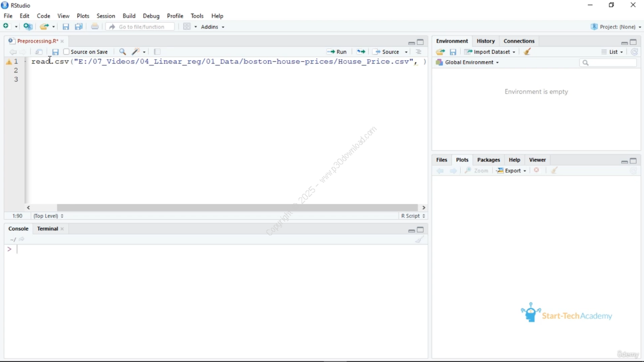Click the Environment search box
This screenshot has height=362, width=644.
coord(608,63)
